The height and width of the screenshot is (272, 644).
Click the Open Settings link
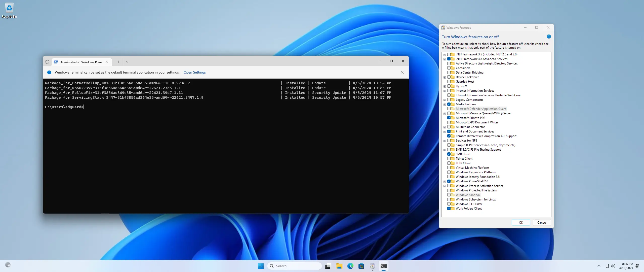(194, 72)
